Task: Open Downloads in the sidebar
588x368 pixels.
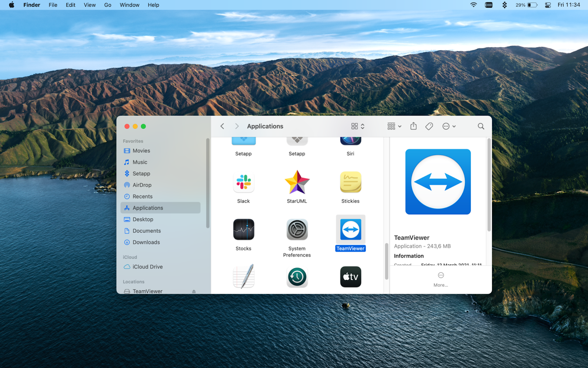Action: (x=161, y=242)
